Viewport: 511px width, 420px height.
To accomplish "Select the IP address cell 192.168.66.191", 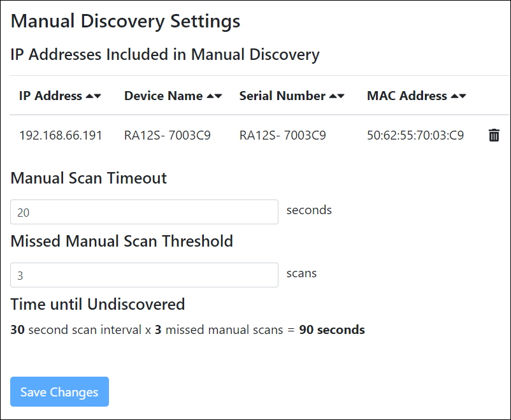I will 61,135.
